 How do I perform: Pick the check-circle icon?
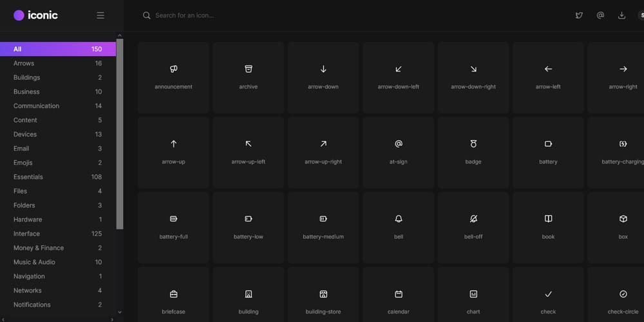tap(616, 295)
